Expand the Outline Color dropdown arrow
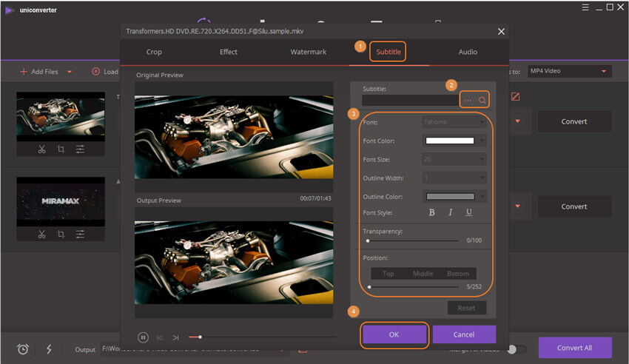This screenshot has width=629, height=364. point(482,197)
